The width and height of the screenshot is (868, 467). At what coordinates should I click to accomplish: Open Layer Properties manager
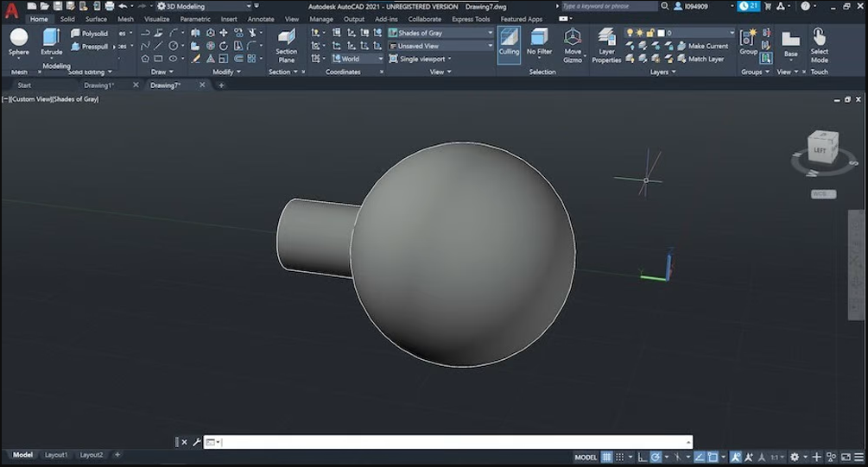tap(606, 46)
